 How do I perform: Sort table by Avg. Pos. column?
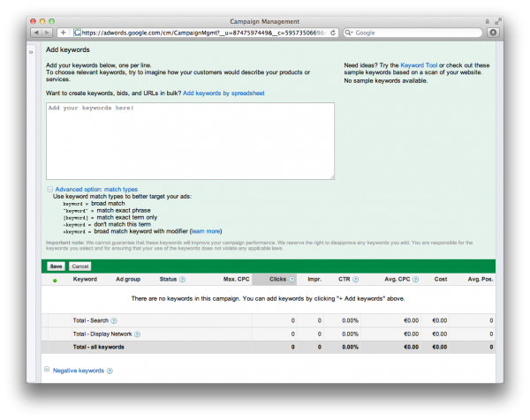pyautogui.click(x=481, y=279)
